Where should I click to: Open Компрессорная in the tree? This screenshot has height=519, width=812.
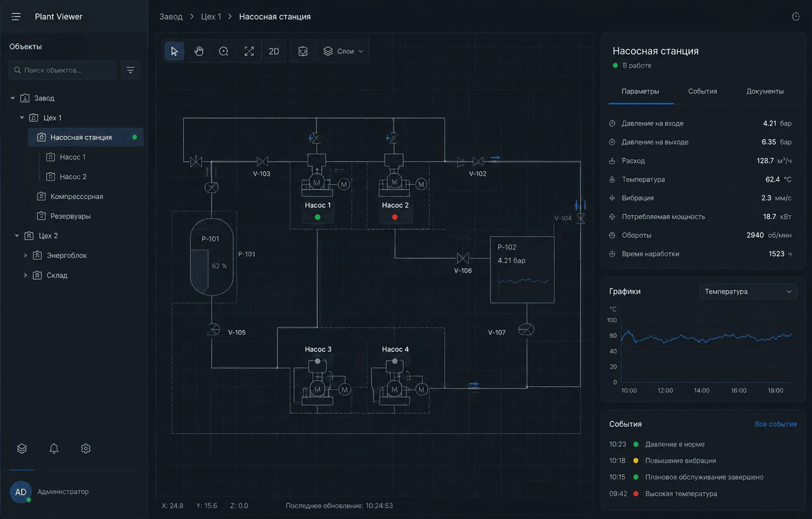click(x=77, y=196)
